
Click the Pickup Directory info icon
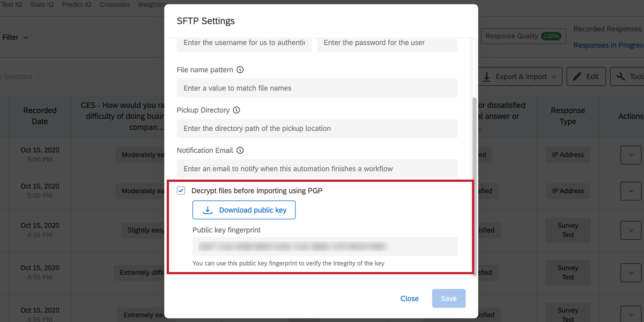(x=236, y=110)
